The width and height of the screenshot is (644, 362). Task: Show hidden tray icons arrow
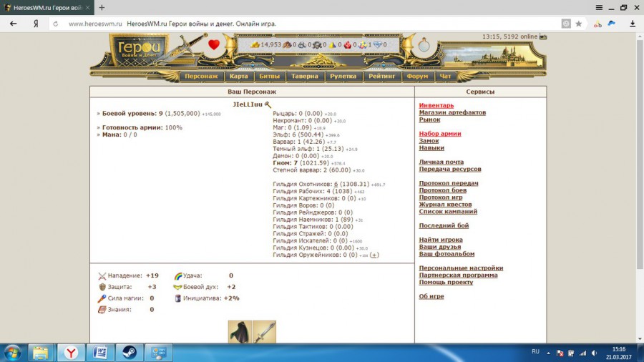point(548,353)
